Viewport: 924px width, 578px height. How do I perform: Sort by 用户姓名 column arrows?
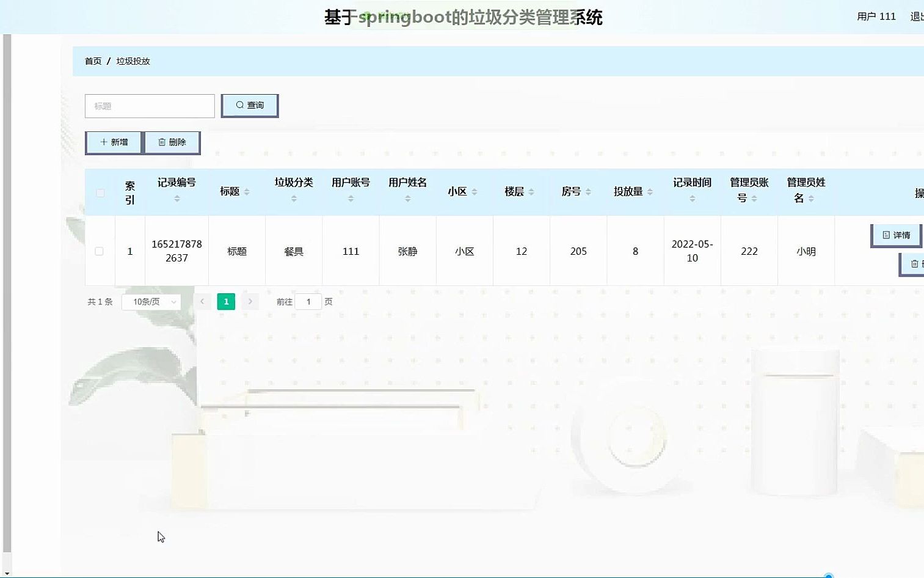click(x=407, y=199)
